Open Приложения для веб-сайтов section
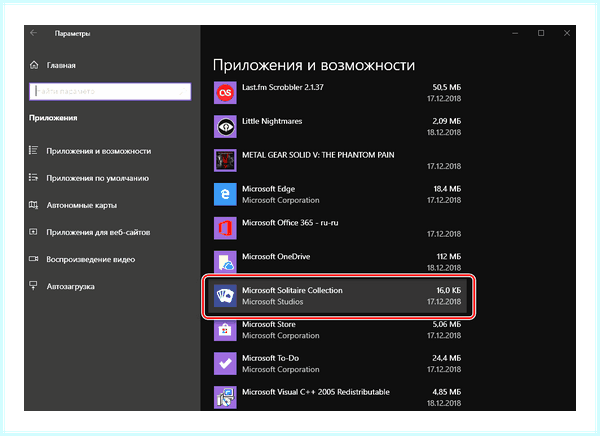Screen dimensions: 600x436 [98, 232]
